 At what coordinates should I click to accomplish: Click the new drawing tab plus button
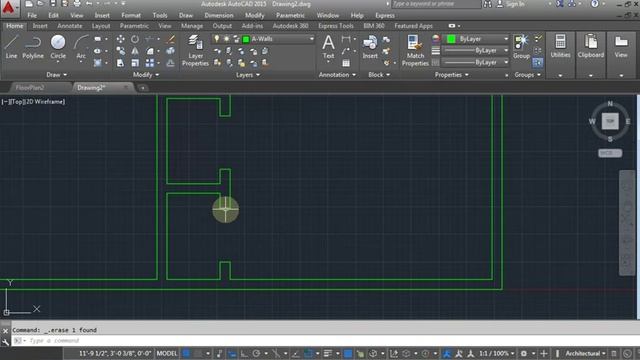click(x=142, y=88)
